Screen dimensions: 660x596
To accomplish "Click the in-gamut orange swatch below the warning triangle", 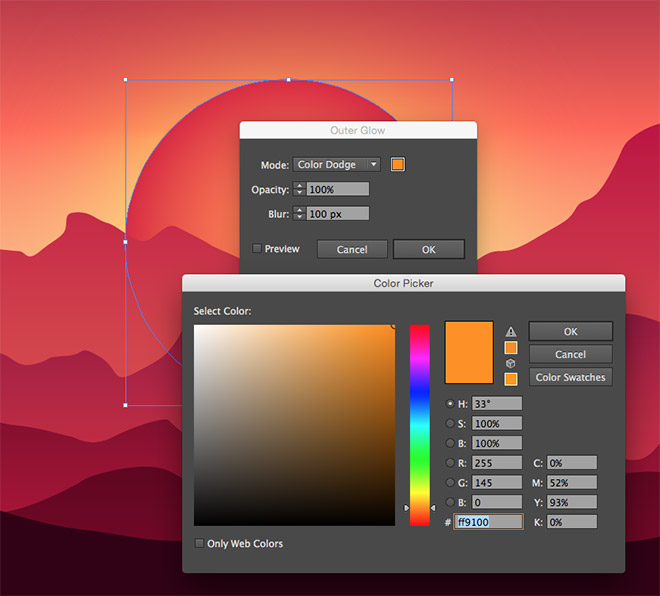I will [x=511, y=348].
